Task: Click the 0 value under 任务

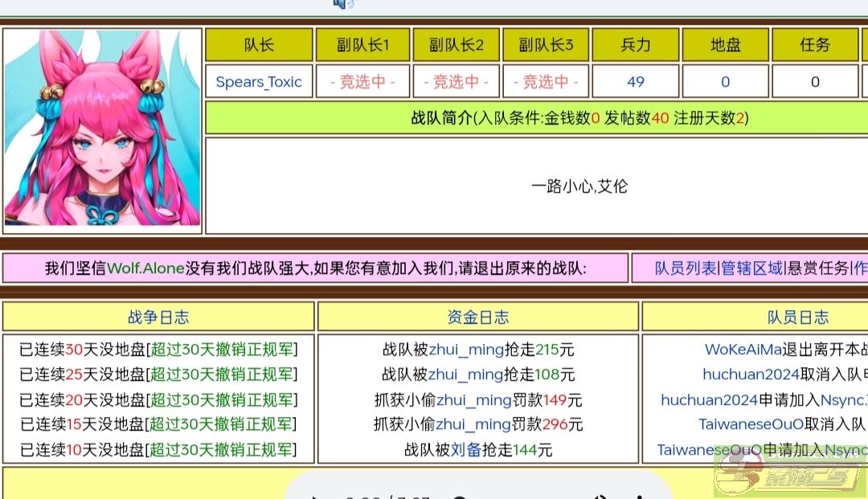Action: 815,82
